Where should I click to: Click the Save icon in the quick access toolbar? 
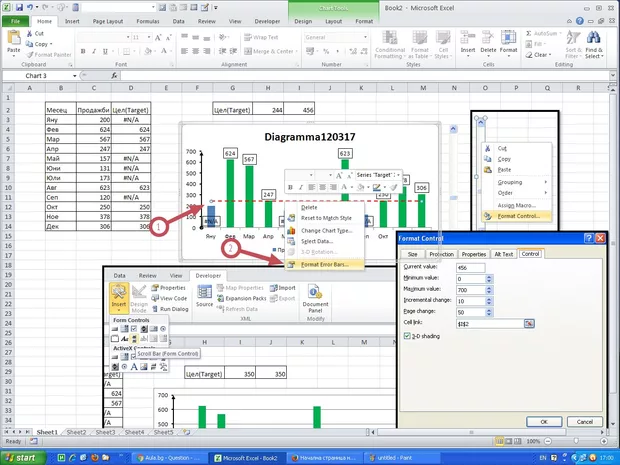[19, 7]
